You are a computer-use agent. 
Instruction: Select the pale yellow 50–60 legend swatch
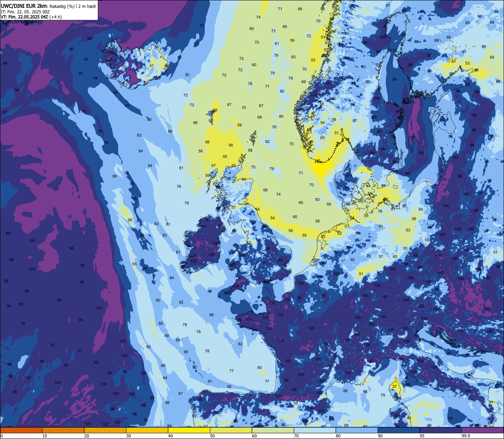231,430
